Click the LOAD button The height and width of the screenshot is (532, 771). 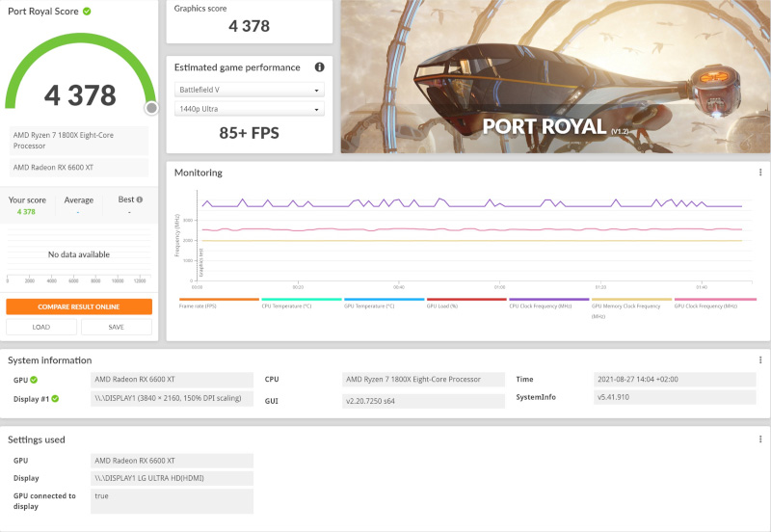[41, 327]
